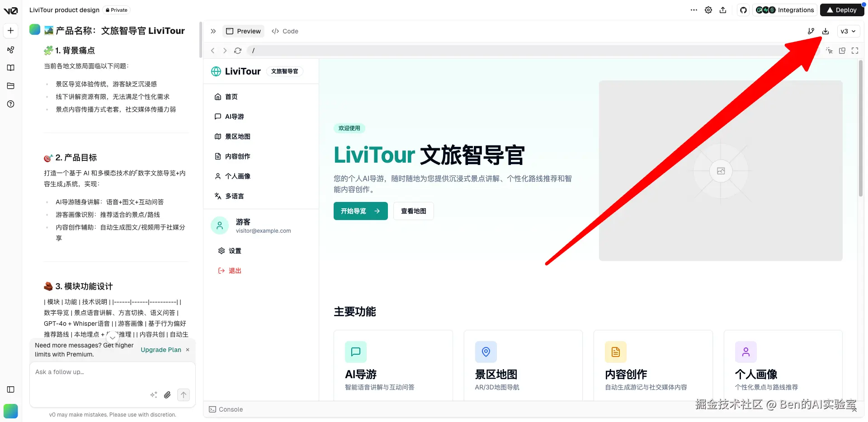This screenshot has width=868, height=422.
Task: Open the Console panel
Action: [226, 409]
